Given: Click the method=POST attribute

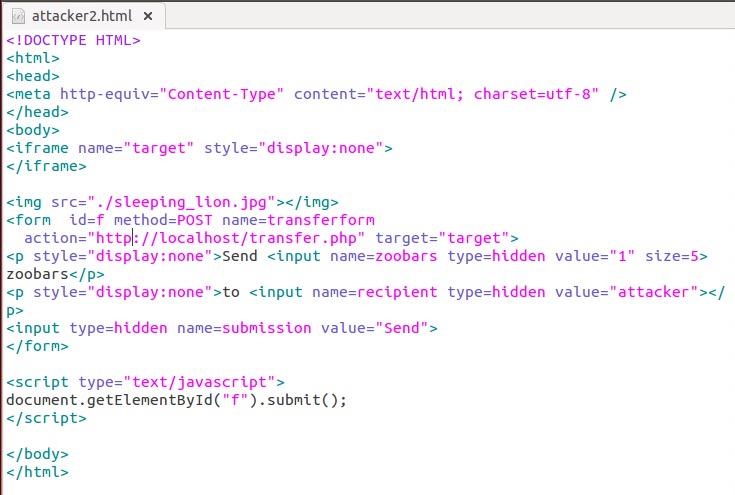Looking at the screenshot, I should [163, 220].
